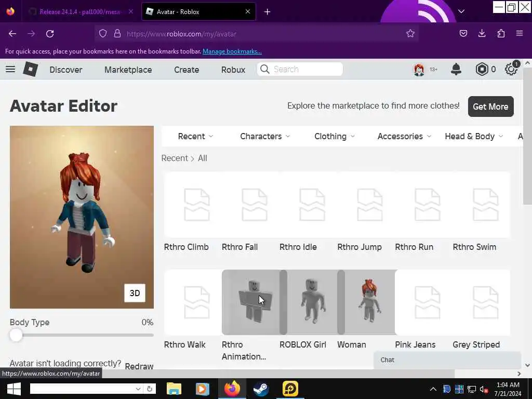Show hidden system tray icons
The width and height of the screenshot is (532, 399).
point(433,389)
